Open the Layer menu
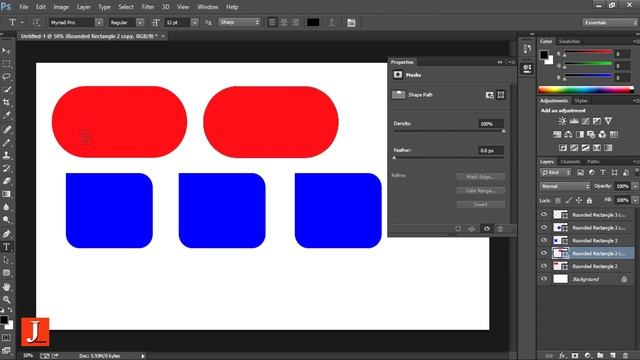This screenshot has width=640, height=360. [x=84, y=7]
